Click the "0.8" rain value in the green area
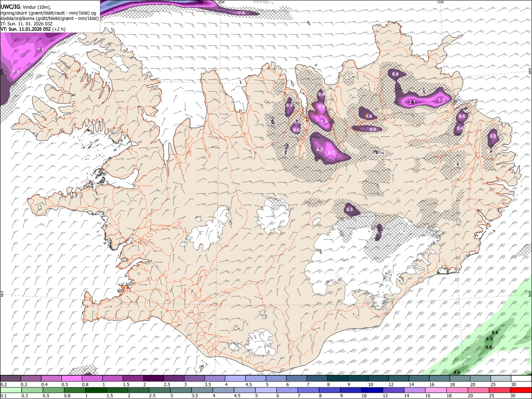Screen dimensions: 532x399 (457, 372)
